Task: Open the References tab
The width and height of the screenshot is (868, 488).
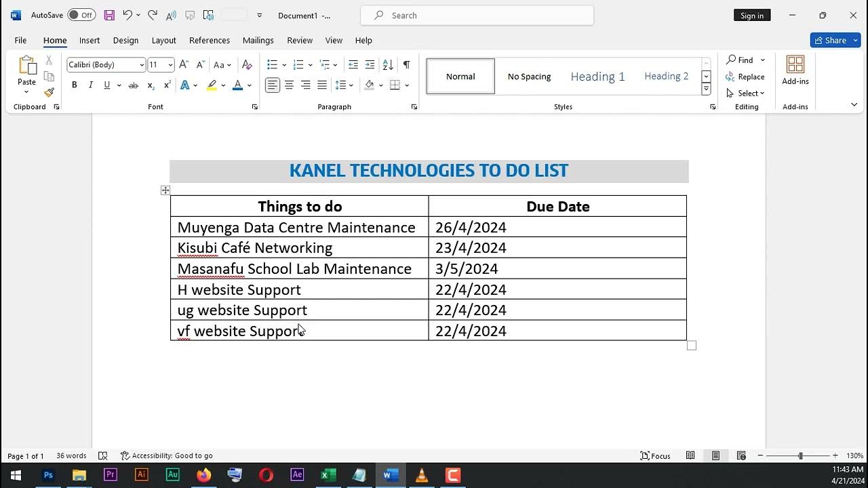Action: pos(210,40)
